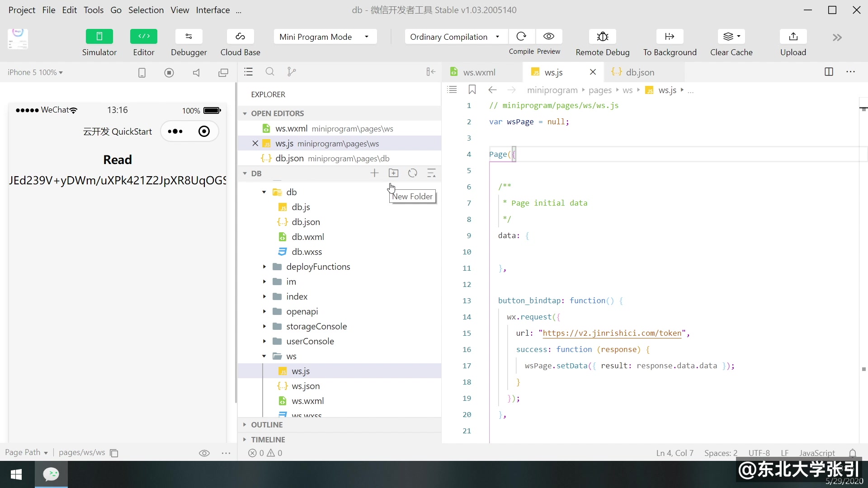Click simulator capsule close circle
This screenshot has width=868, height=488.
point(204,131)
